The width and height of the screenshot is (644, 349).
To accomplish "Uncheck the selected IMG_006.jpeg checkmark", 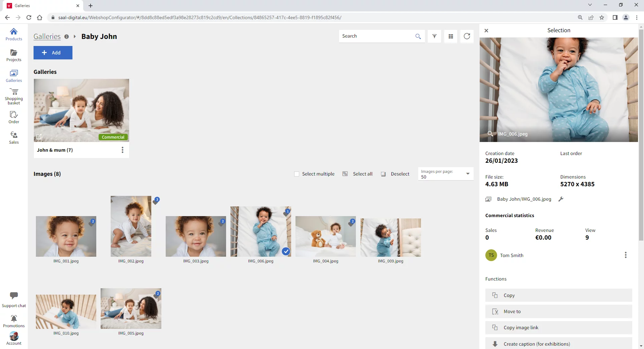I will tap(286, 251).
